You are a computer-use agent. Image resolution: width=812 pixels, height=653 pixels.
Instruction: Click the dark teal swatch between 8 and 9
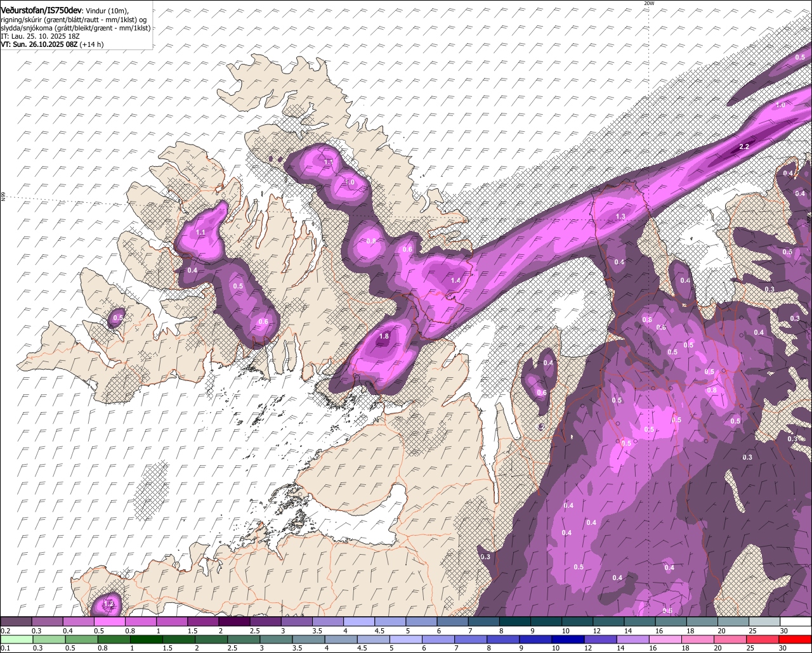pos(515,622)
